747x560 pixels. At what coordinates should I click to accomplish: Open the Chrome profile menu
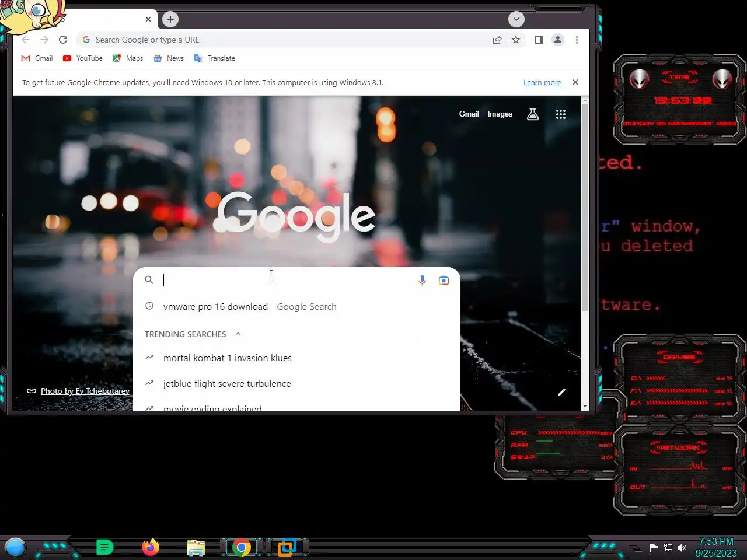558,40
